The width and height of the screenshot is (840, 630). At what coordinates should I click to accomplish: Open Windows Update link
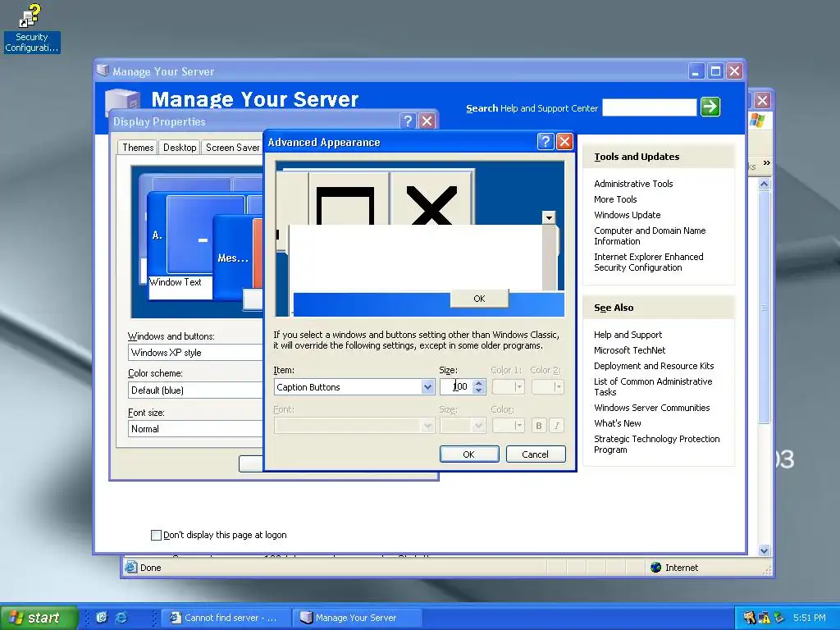[627, 215]
